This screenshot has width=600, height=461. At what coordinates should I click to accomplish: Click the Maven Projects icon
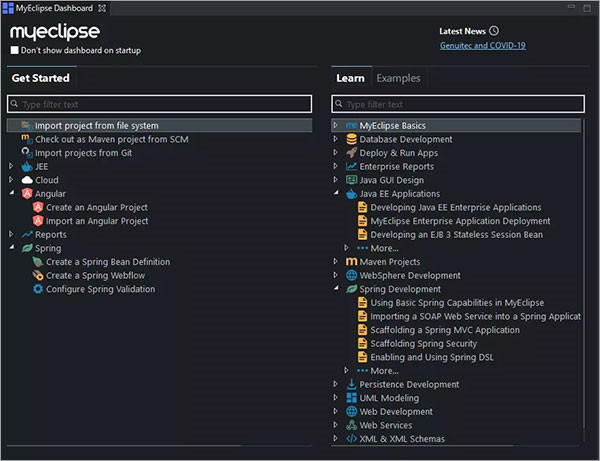click(351, 262)
